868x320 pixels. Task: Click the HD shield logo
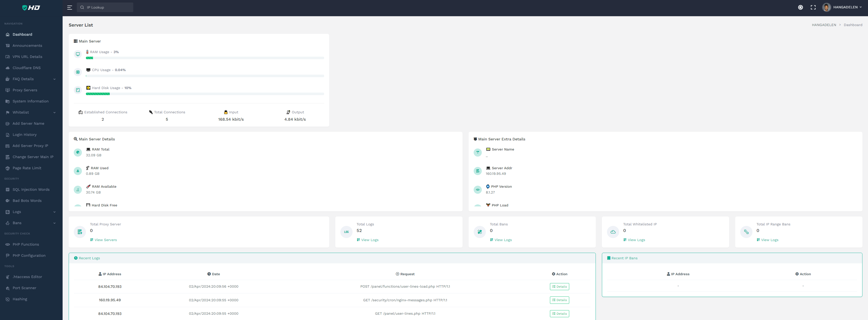click(x=31, y=7)
